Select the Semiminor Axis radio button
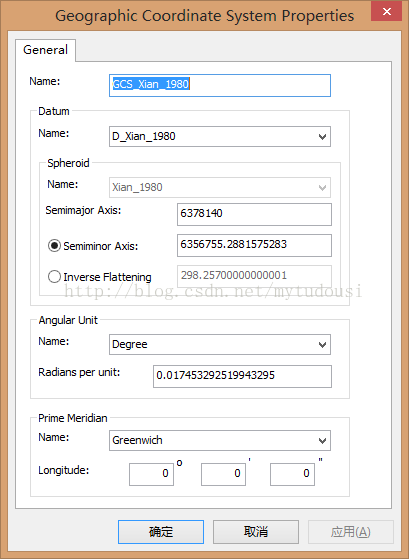Screen dimensions: 409x560 (x=54, y=246)
